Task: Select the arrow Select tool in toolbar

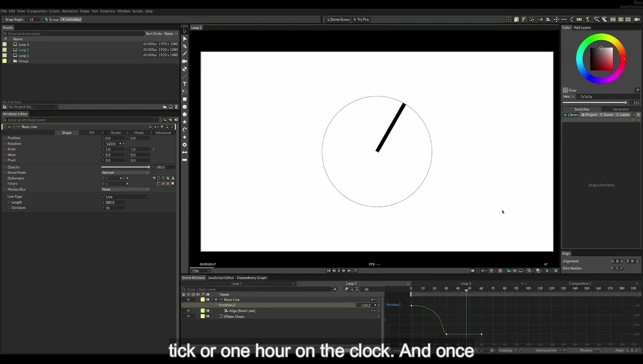Action: (x=185, y=31)
